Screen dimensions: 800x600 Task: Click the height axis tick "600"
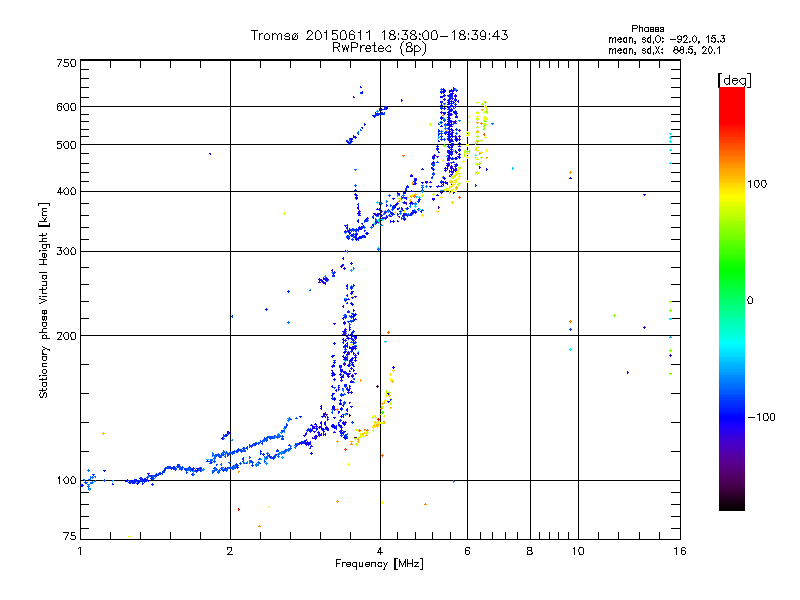click(66, 107)
